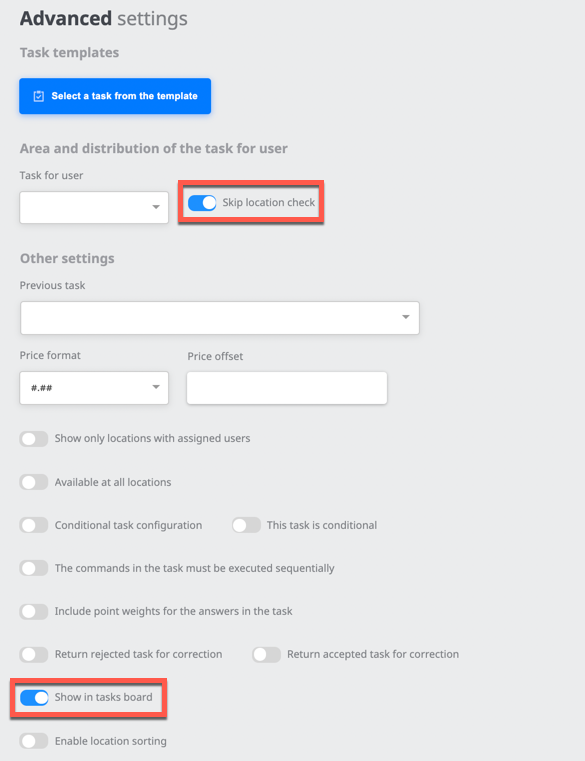This screenshot has height=761, width=585.
Task: Click the Price format dropdown arrow
Action: [x=156, y=387]
